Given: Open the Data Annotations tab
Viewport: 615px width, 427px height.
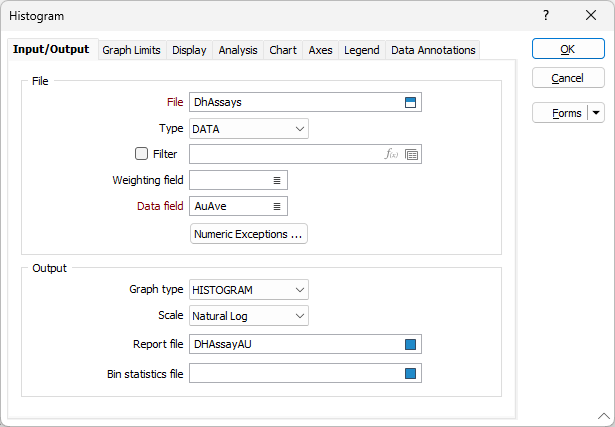Looking at the screenshot, I should point(433,50).
